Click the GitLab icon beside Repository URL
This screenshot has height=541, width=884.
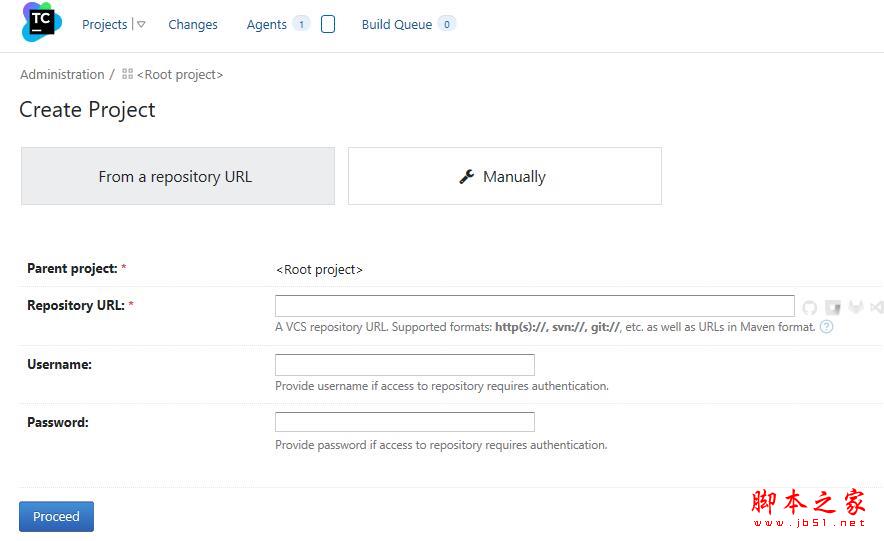tap(856, 308)
